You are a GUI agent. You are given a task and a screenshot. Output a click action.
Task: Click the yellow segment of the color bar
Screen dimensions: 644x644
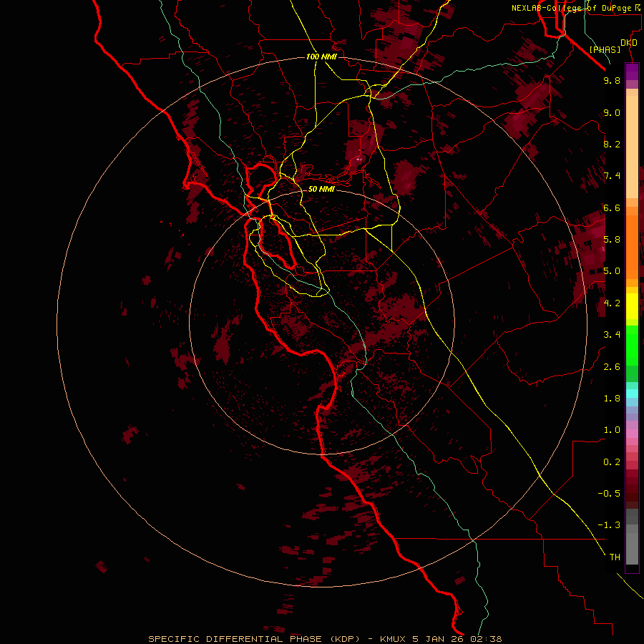click(x=632, y=306)
